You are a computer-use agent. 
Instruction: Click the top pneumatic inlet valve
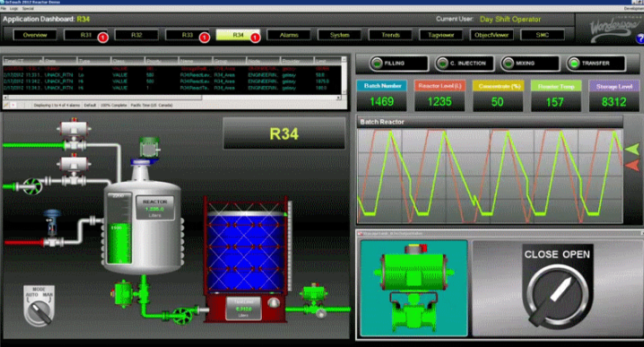(74, 134)
